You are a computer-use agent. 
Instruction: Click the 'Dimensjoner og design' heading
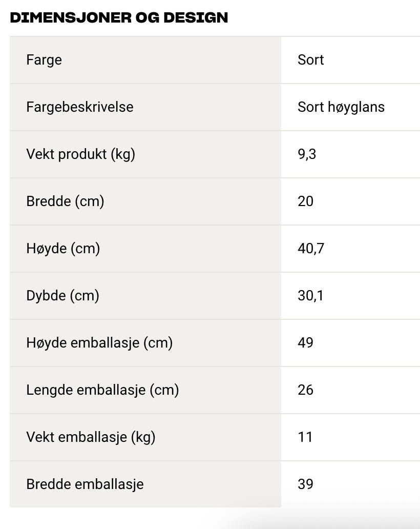(119, 17)
